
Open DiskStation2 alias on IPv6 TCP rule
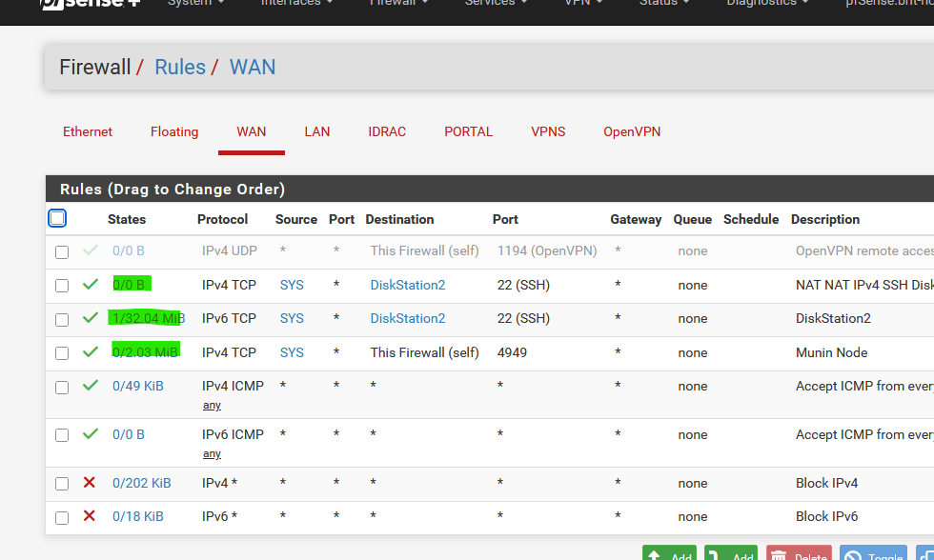click(408, 318)
